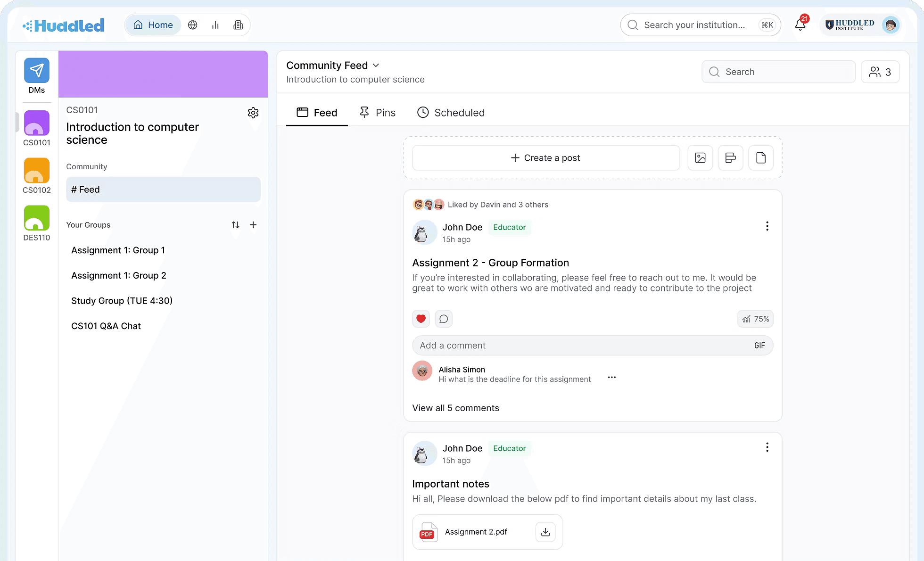
Task: Open options for Alisha Simon's comment
Action: pos(611,377)
